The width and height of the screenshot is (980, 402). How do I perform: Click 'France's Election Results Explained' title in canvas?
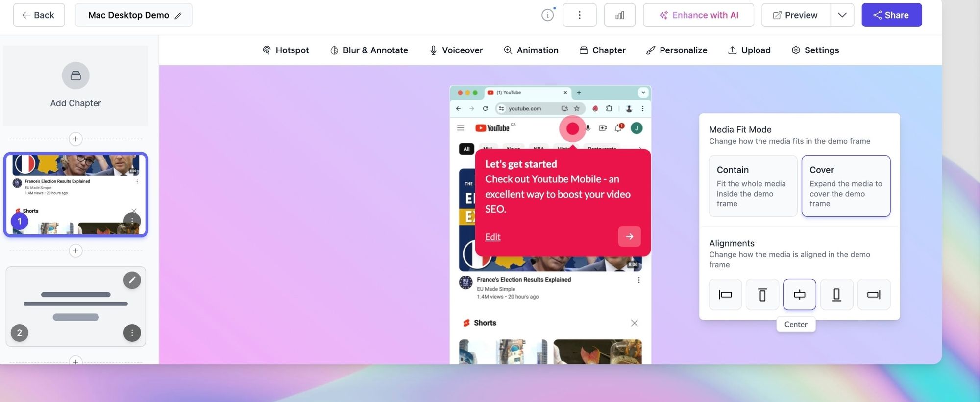point(524,280)
